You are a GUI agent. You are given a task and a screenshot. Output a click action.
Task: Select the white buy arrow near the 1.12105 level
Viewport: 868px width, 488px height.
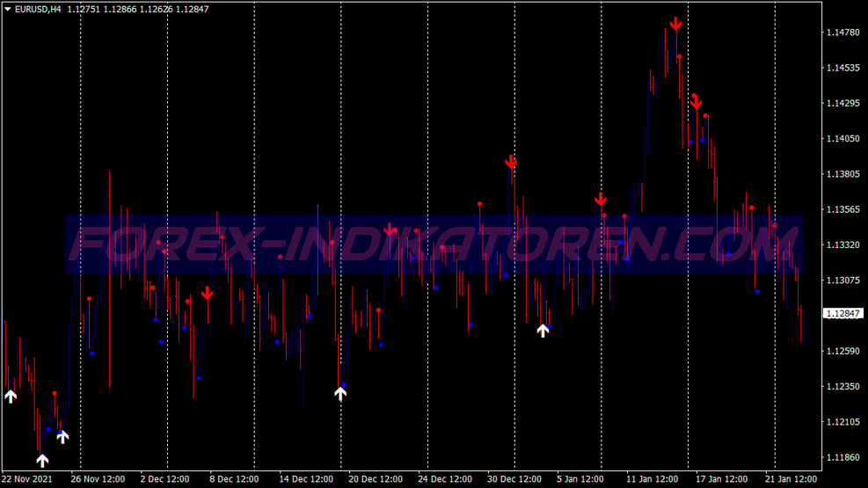coord(62,436)
